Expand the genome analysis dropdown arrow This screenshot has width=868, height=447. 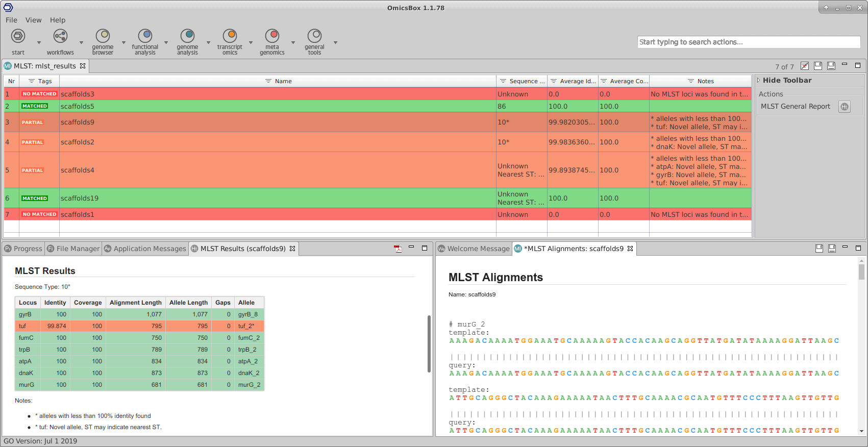click(x=208, y=42)
